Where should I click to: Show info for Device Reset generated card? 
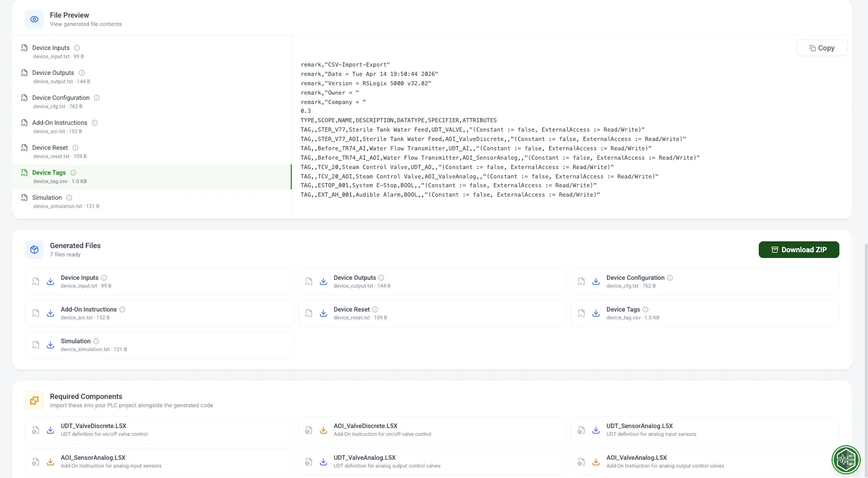pyautogui.click(x=375, y=309)
